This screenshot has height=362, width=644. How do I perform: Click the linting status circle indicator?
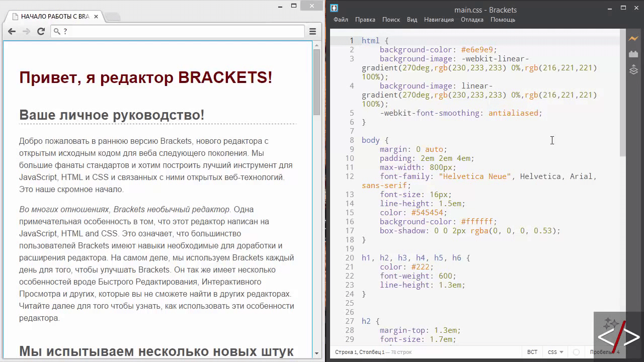(577, 352)
